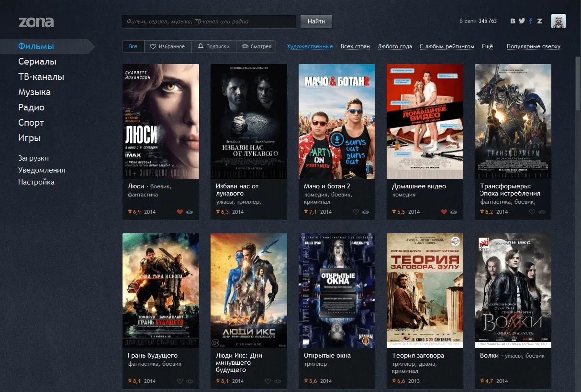
Task: Open the С любым рейтингом rating filter
Action: point(447,46)
